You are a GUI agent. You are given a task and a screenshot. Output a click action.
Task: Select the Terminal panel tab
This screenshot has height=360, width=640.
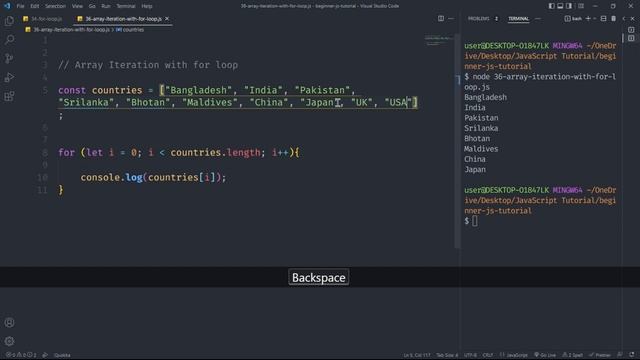518,18
